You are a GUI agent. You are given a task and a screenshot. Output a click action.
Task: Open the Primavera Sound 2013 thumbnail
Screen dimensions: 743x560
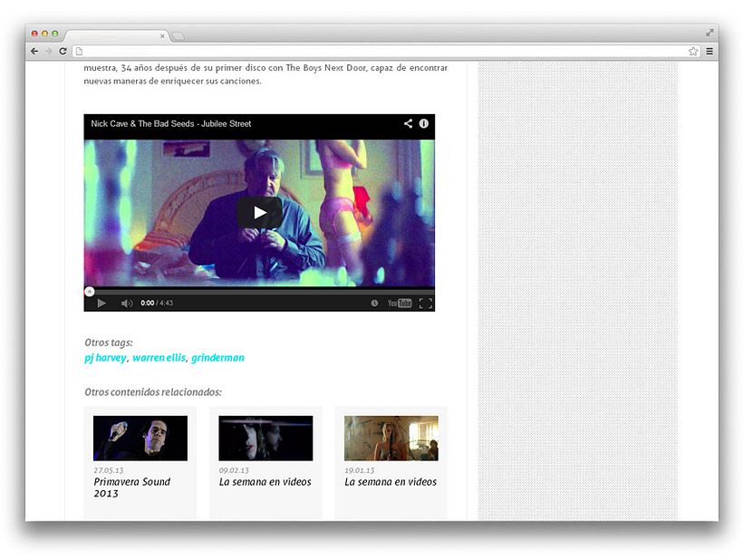(140, 439)
